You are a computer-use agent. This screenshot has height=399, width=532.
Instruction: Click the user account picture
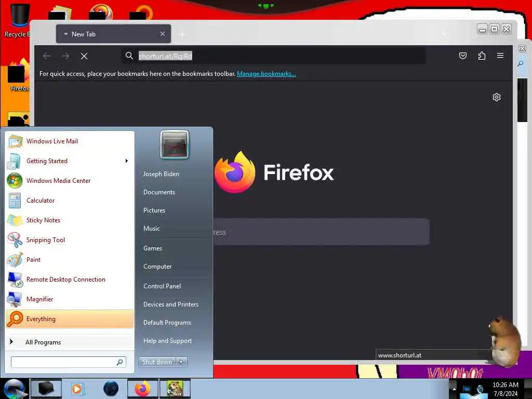175,145
